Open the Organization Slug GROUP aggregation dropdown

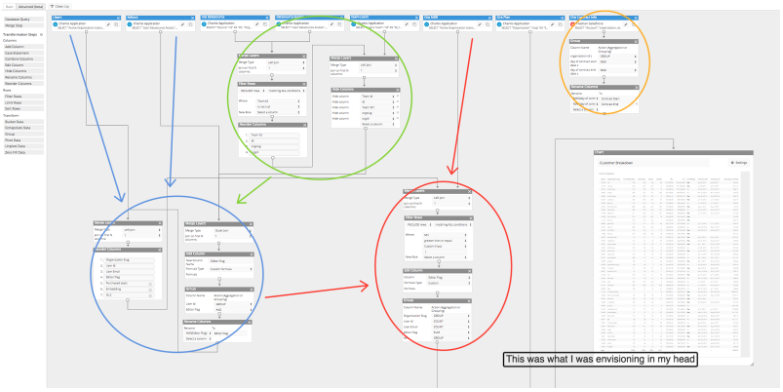pyautogui.click(x=451, y=316)
